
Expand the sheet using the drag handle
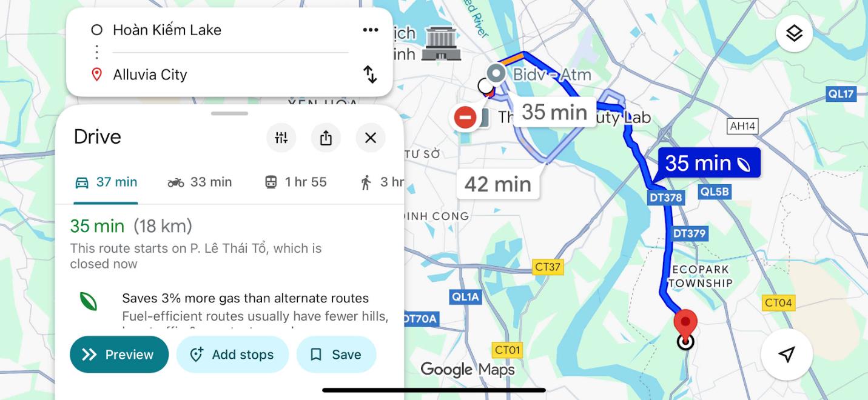tap(229, 113)
